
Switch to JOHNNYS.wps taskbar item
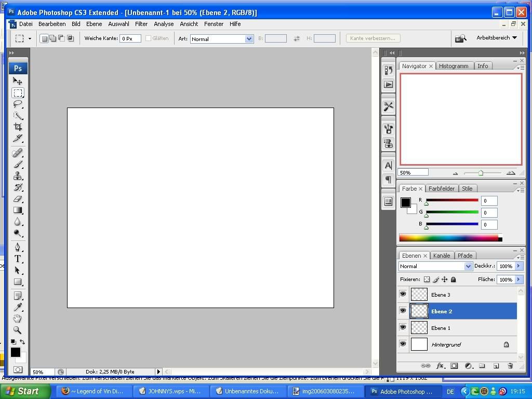coord(170,391)
